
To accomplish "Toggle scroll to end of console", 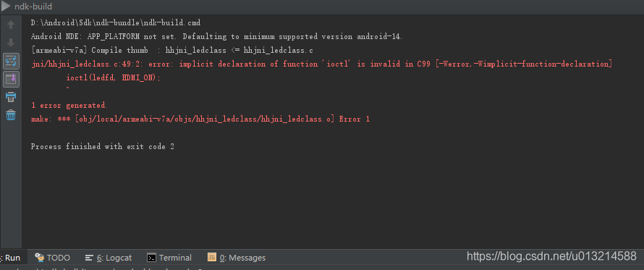I will point(11,79).
